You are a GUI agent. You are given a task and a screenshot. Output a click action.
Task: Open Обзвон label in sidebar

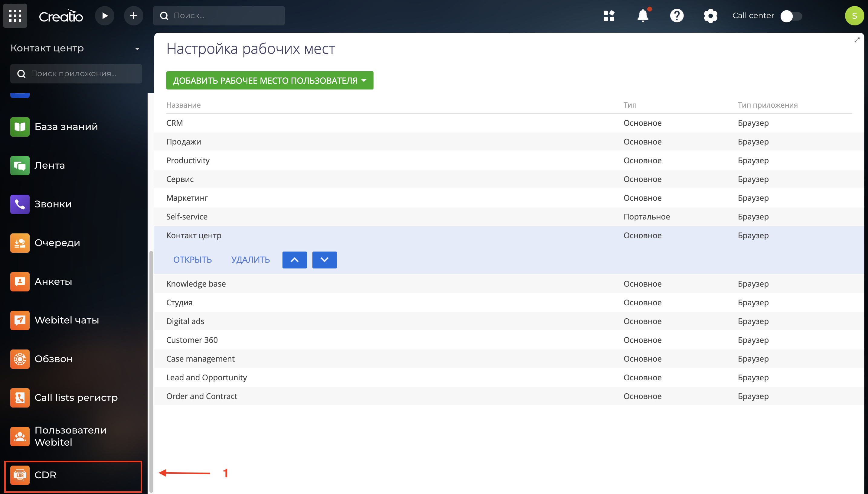(x=54, y=359)
